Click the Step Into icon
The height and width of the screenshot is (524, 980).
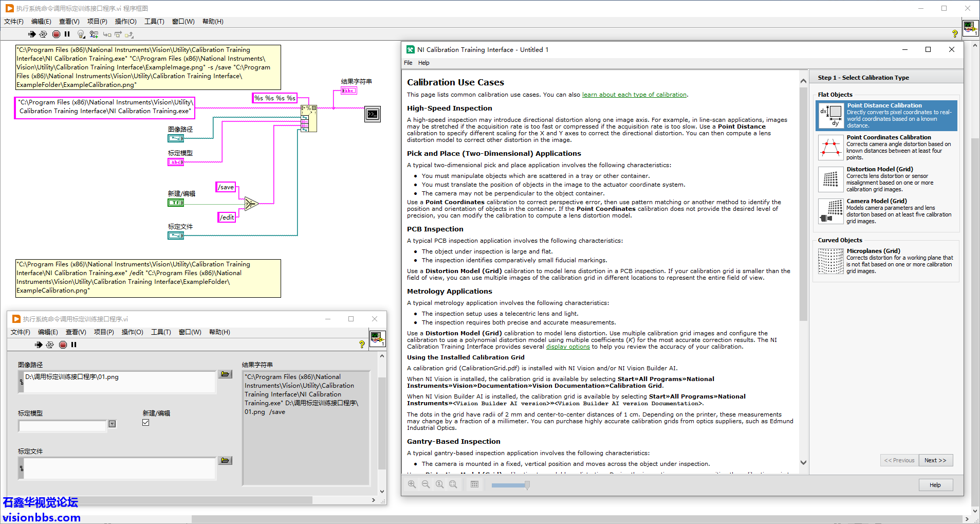(x=107, y=34)
